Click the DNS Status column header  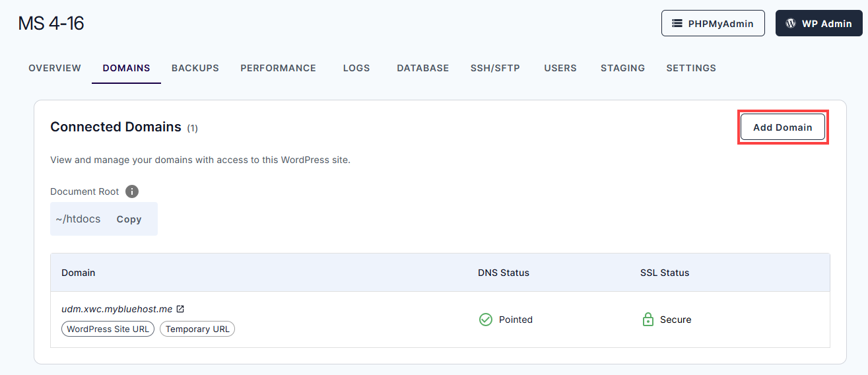(x=504, y=273)
